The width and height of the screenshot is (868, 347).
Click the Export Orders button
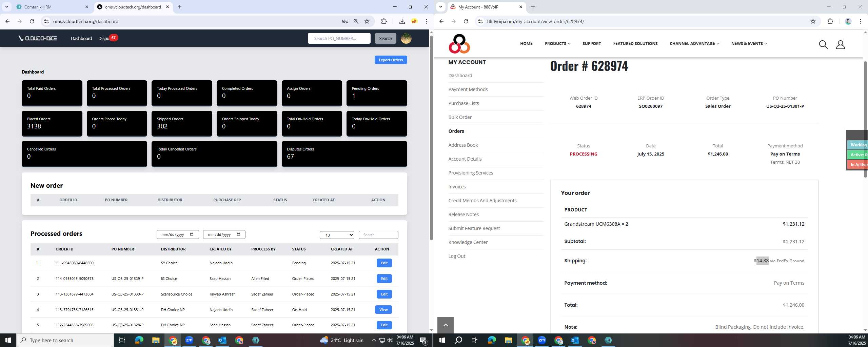click(x=391, y=60)
